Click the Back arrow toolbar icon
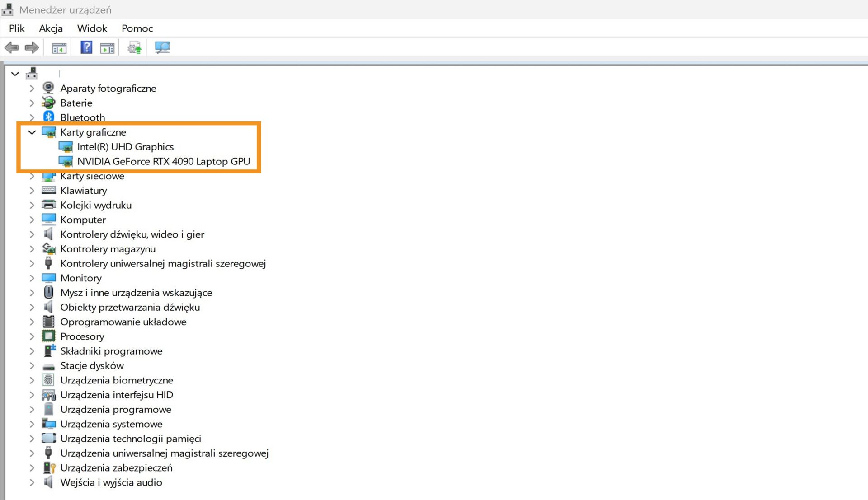868x500 pixels. coord(11,47)
